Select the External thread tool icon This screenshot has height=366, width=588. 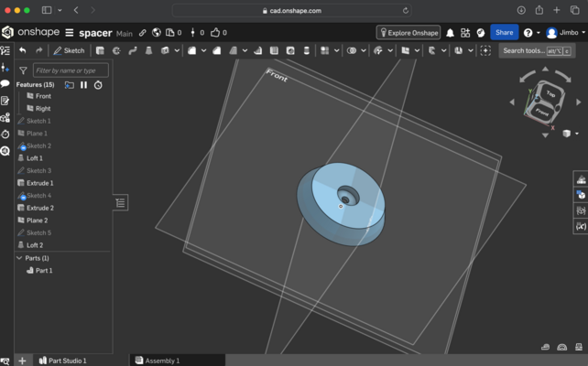click(x=307, y=50)
